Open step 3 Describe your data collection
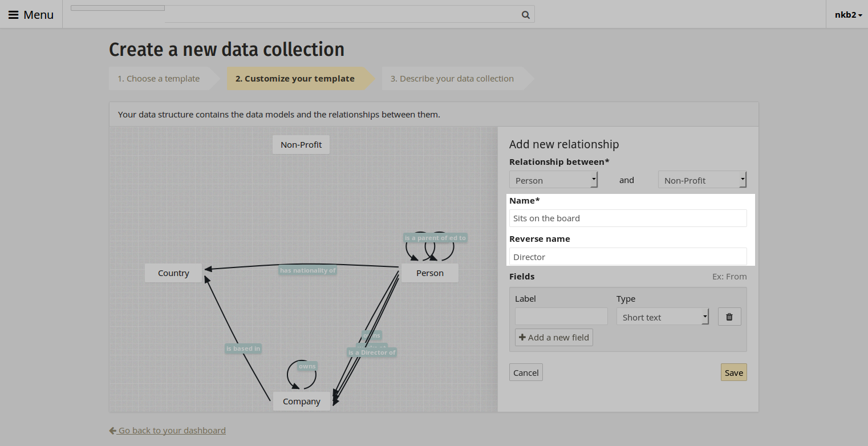The width and height of the screenshot is (868, 446). tap(452, 79)
